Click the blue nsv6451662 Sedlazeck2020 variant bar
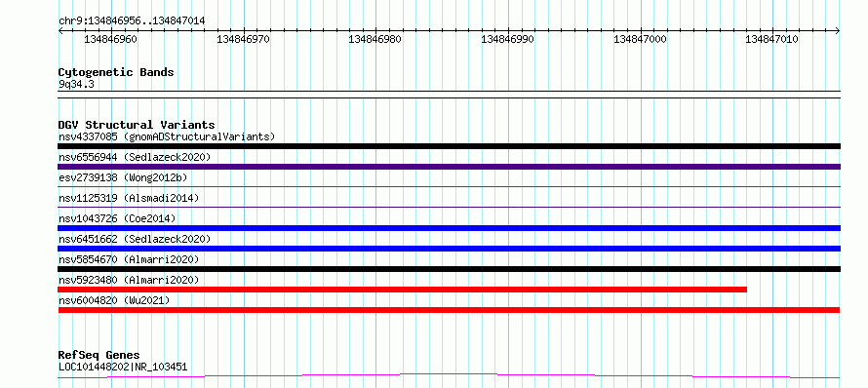The height and width of the screenshot is (388, 868). [x=449, y=249]
